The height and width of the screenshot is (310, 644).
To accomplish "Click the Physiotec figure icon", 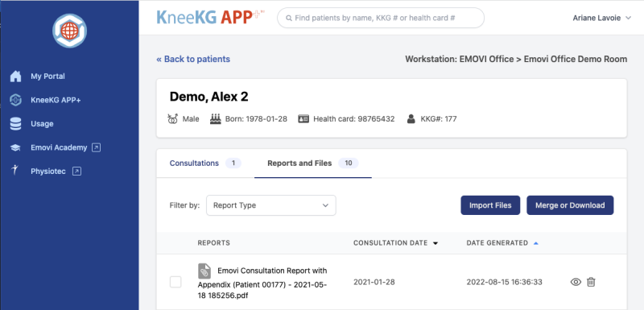I will click(15, 171).
